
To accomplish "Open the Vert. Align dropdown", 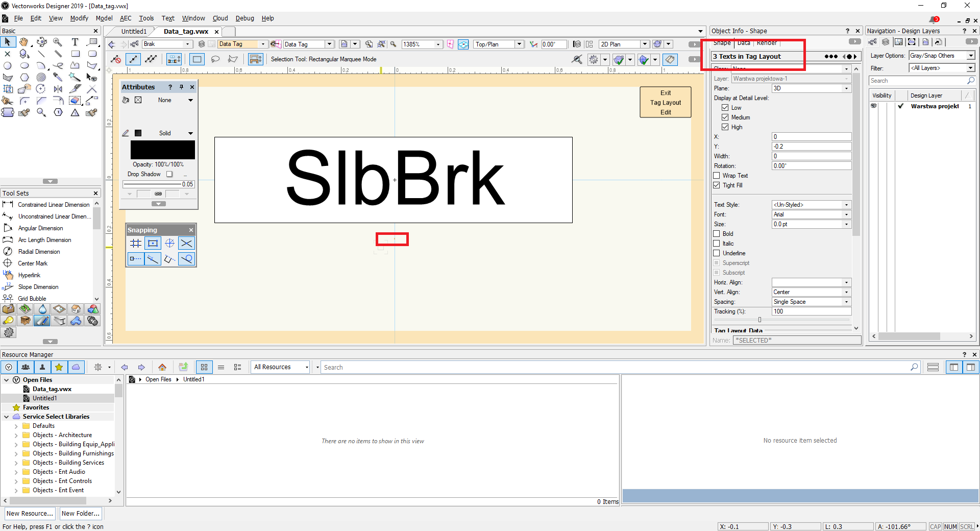I will pyautogui.click(x=811, y=292).
